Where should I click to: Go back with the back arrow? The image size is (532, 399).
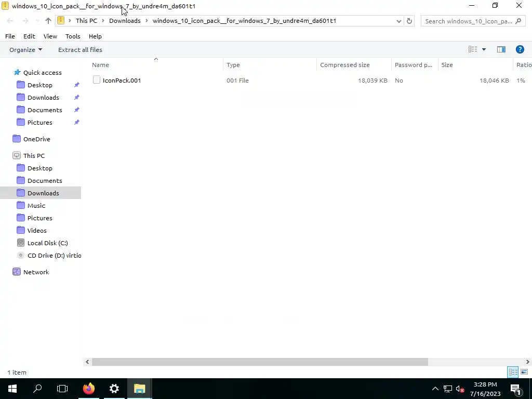pos(10,21)
